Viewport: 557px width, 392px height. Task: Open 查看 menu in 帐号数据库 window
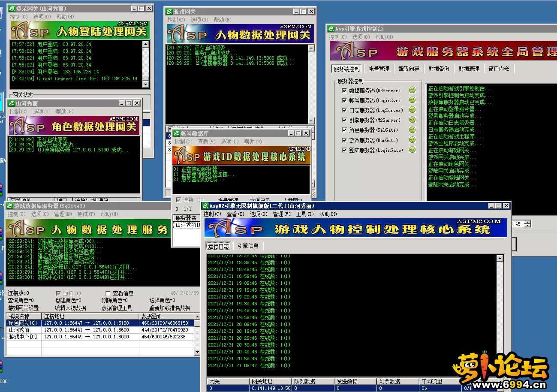click(207, 142)
